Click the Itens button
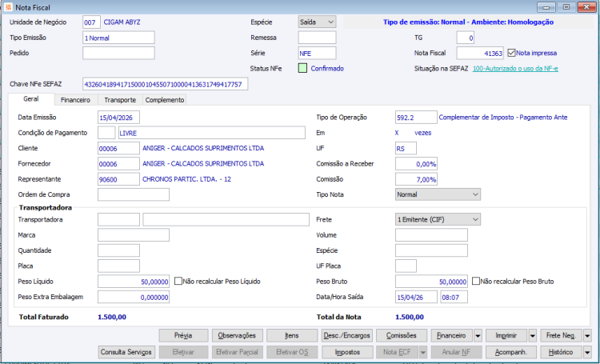 point(292,336)
